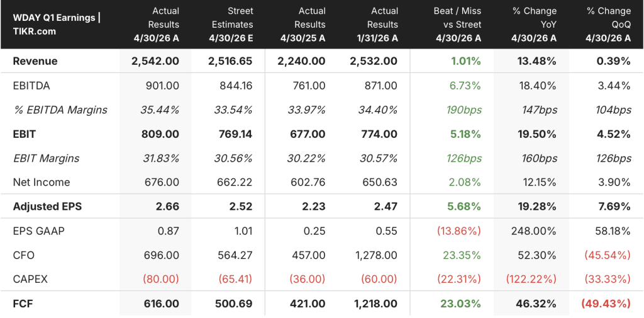Click Revenue YoY change 13.48%
This screenshot has height=318, width=644.
click(537, 61)
